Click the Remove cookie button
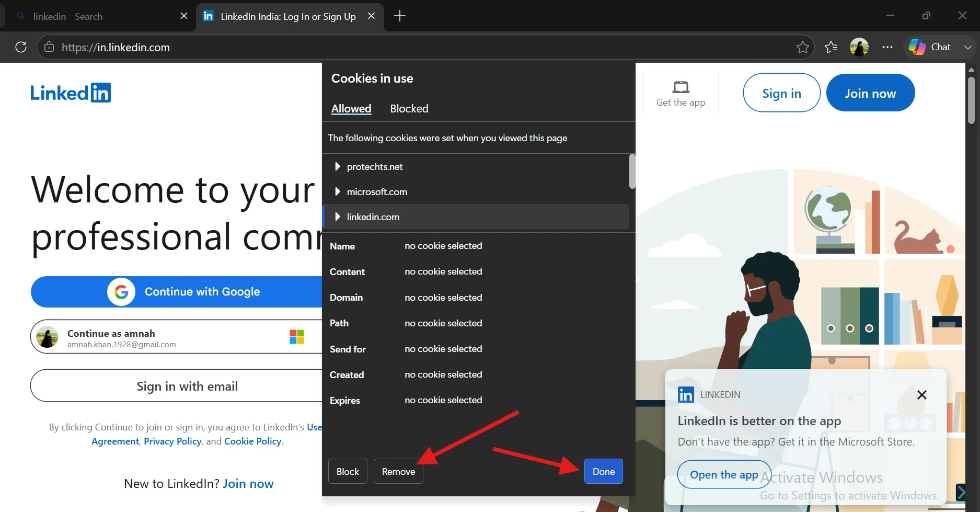Image resolution: width=980 pixels, height=512 pixels. (398, 471)
